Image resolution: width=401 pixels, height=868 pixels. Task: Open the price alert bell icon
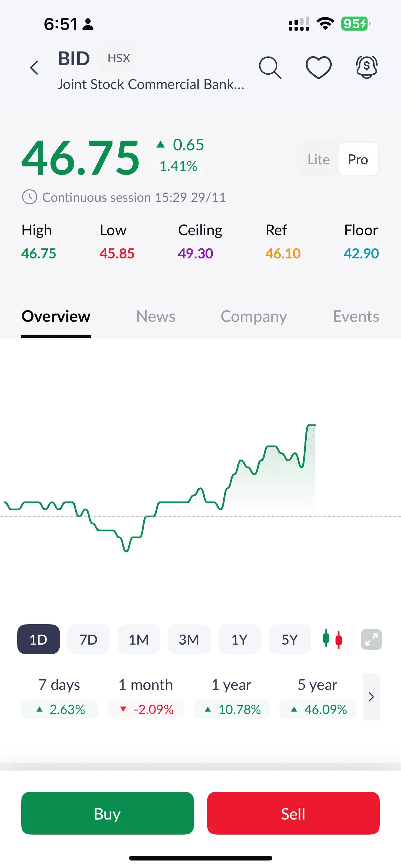pos(367,67)
